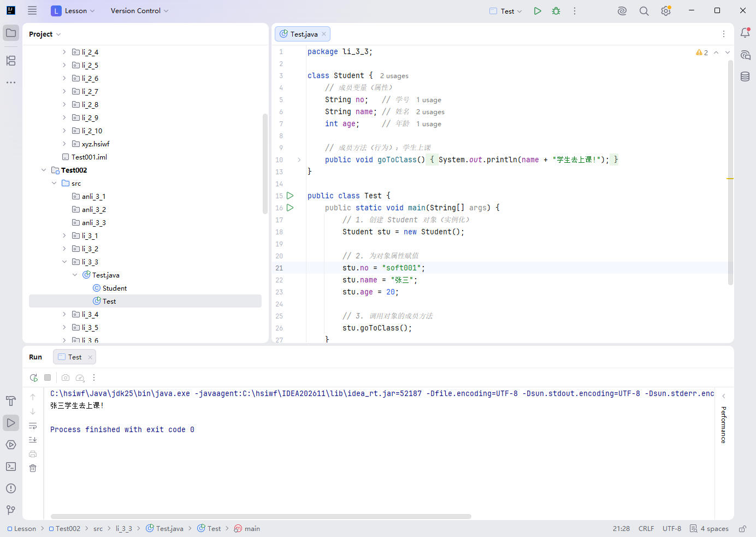Run the Test configuration
Screen dimensions: 756x537
pos(538,11)
